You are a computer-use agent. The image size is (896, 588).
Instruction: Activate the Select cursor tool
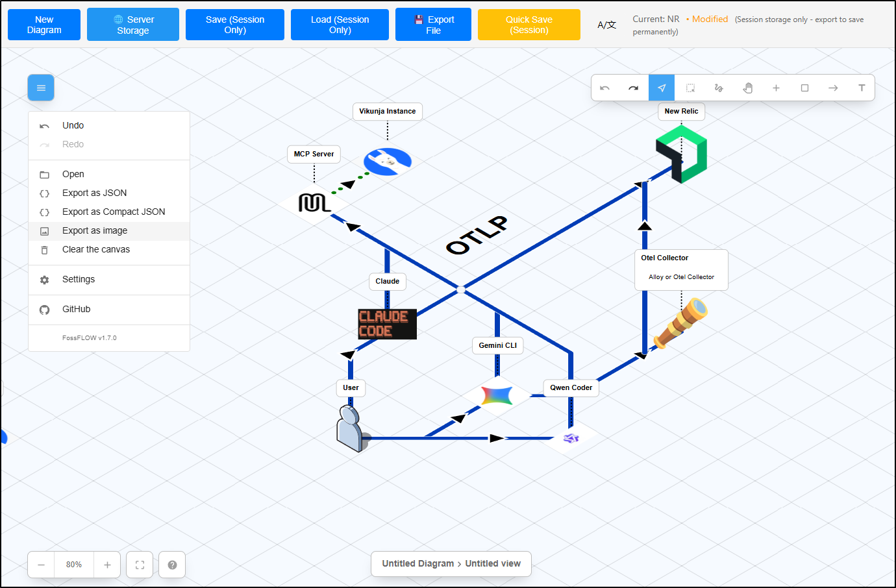tap(662, 88)
